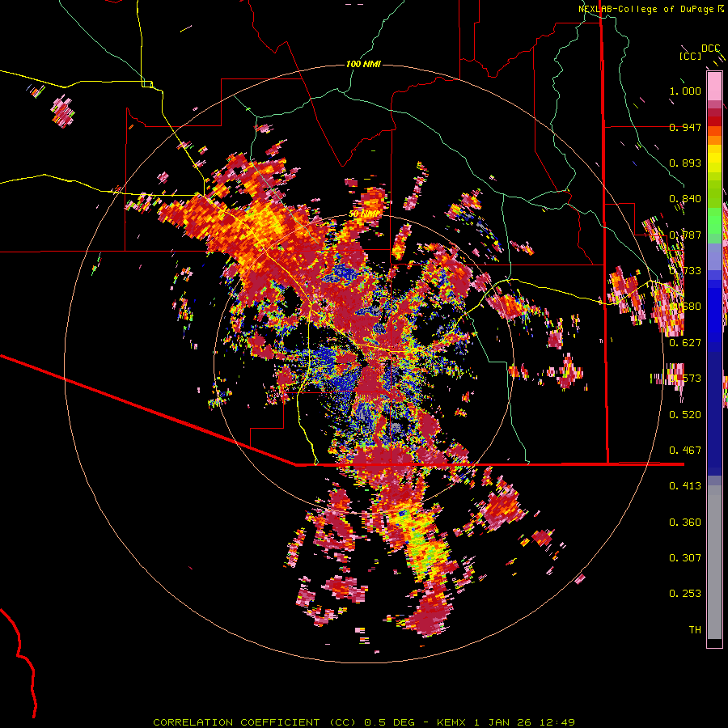Click the 0.467 scale value
The height and width of the screenshot is (728, 728).
[685, 450]
